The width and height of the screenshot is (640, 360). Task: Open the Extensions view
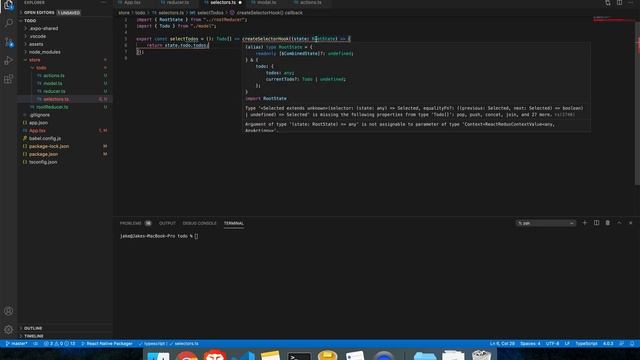(9, 79)
